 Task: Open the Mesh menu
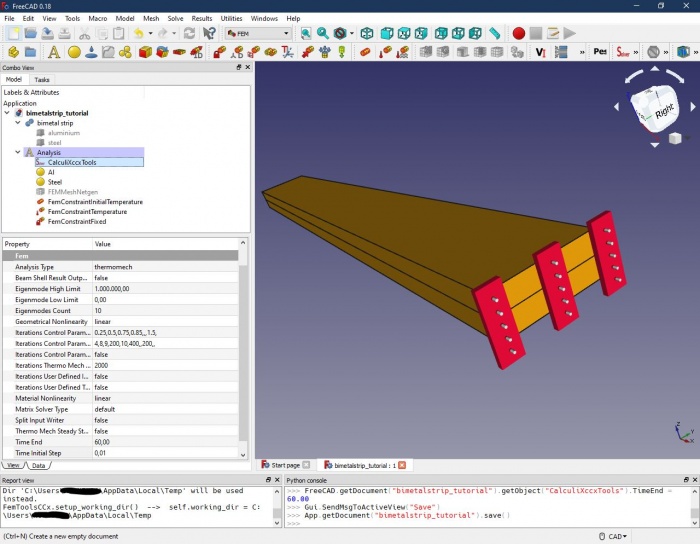151,18
